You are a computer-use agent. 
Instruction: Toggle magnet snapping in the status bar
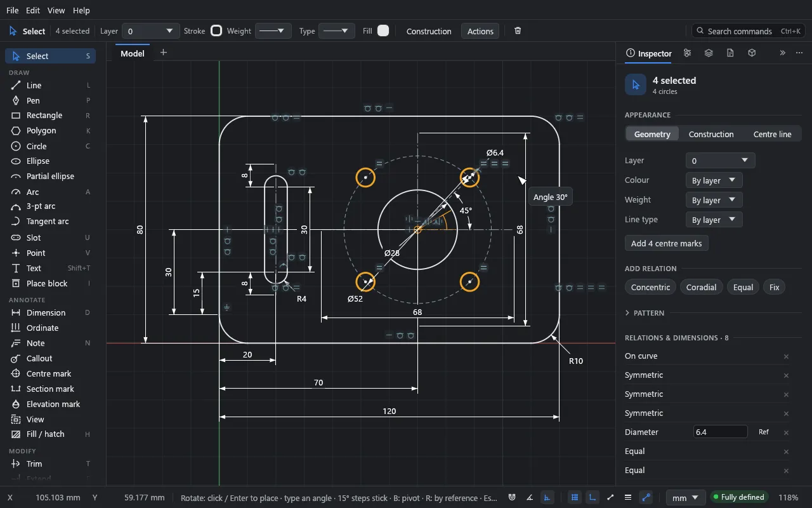[x=512, y=497]
